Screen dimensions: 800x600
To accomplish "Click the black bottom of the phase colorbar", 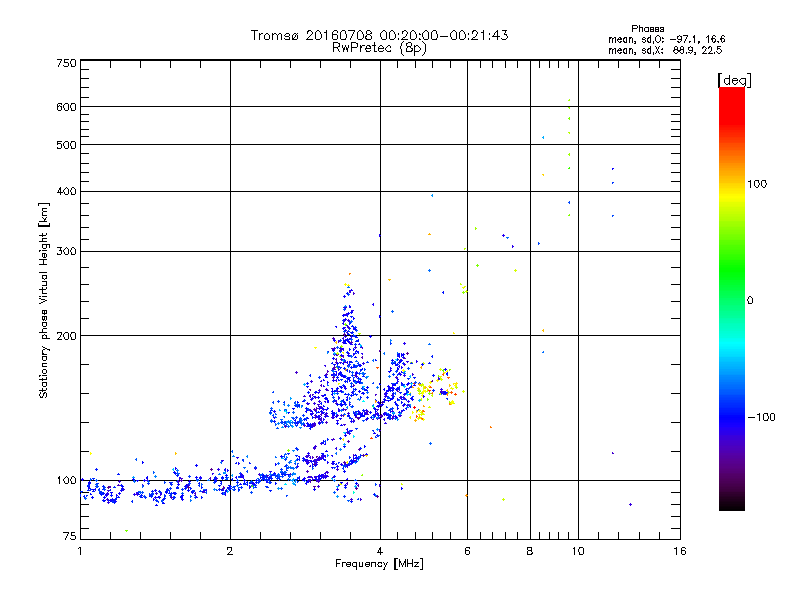I will tap(732, 503).
